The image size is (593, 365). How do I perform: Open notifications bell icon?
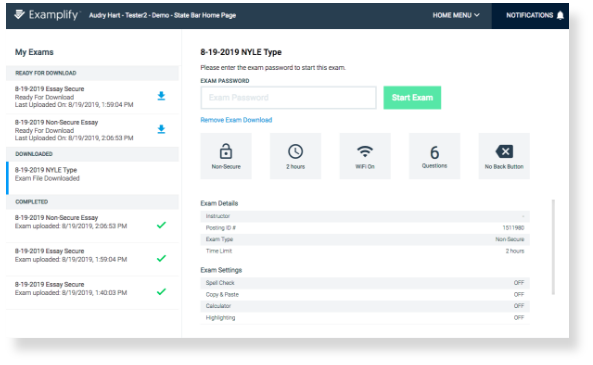tap(560, 16)
